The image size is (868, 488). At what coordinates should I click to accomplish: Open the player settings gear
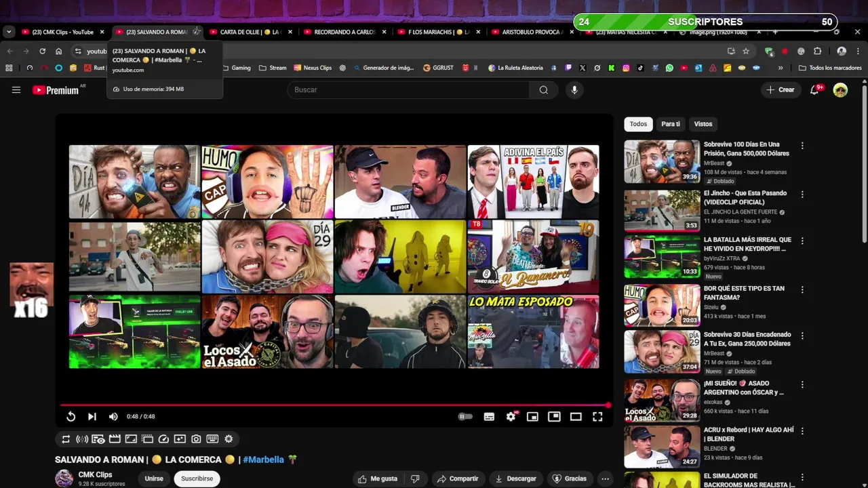pos(511,417)
